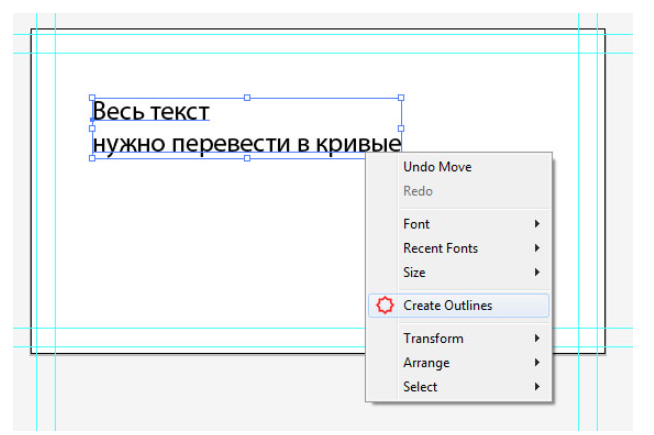Open the Font submenu
This screenshot has height=435, width=654.
click(x=459, y=224)
